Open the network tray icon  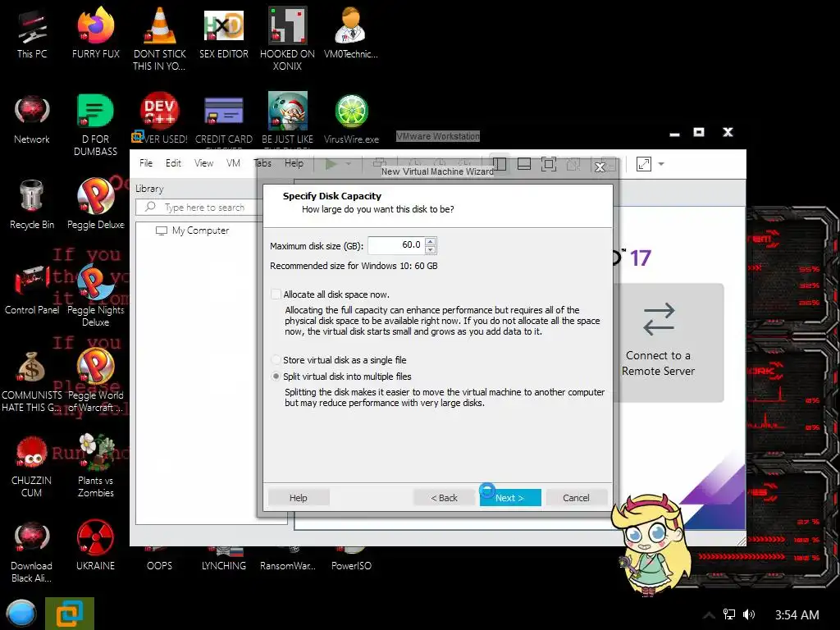pos(728,614)
